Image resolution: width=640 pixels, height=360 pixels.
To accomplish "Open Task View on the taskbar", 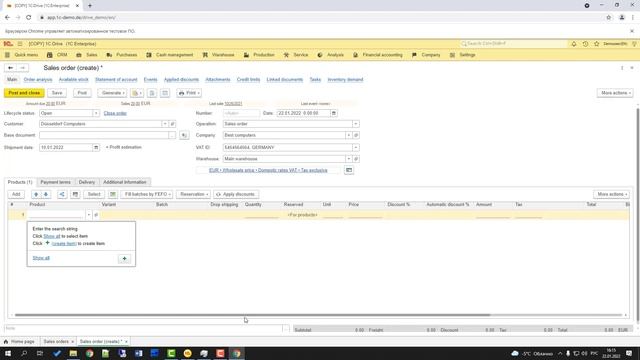I will pos(40,353).
